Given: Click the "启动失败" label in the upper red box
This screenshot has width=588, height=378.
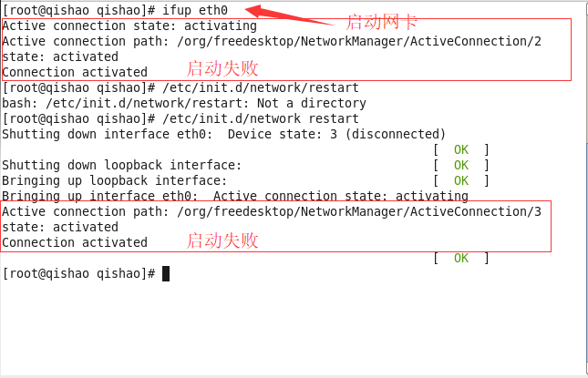Looking at the screenshot, I should pos(222,68).
